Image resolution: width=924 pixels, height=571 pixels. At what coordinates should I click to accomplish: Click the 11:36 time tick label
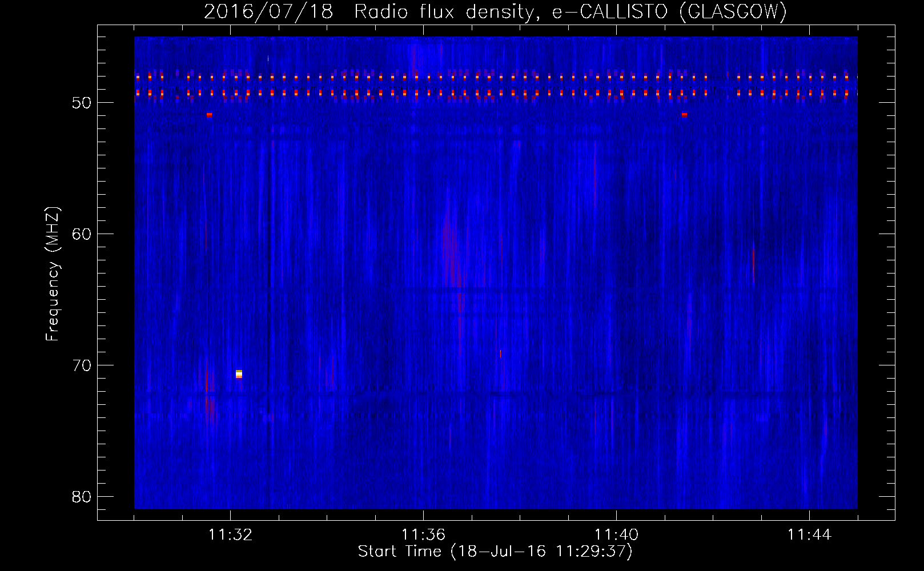click(x=423, y=534)
